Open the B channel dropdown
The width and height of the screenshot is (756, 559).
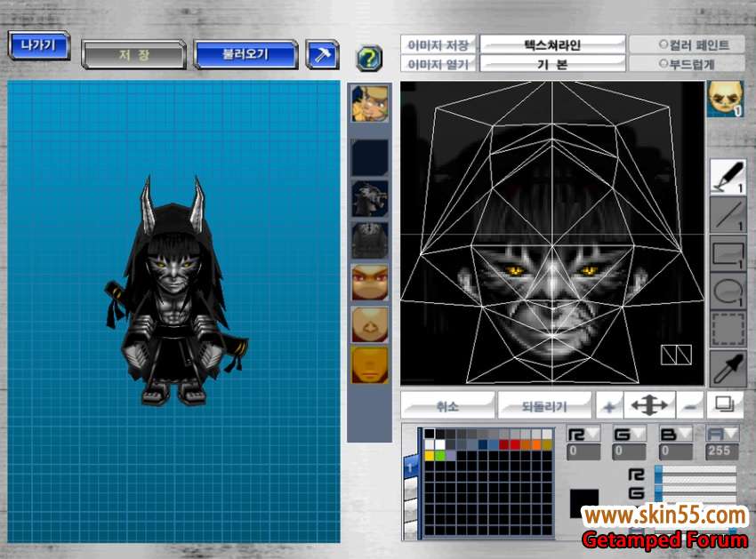pyautogui.click(x=675, y=435)
